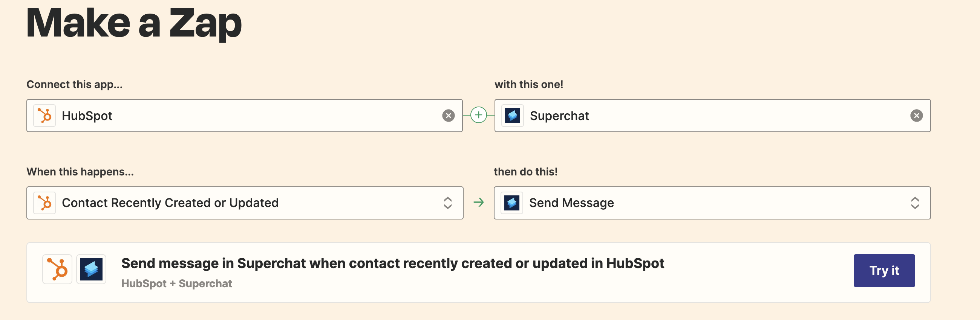Screen dimensions: 980x320
Task: Click the HubSpot logo in the app field
Action: (44, 116)
